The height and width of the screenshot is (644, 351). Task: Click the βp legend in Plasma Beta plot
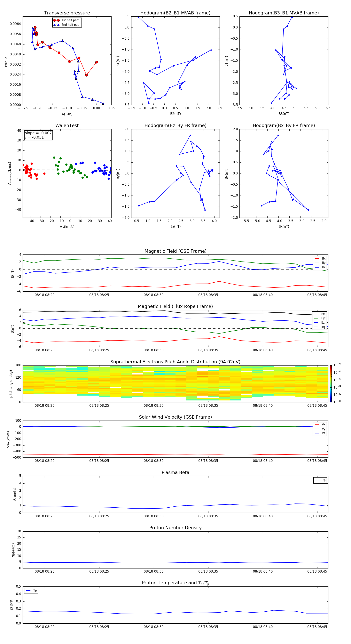tap(320, 480)
